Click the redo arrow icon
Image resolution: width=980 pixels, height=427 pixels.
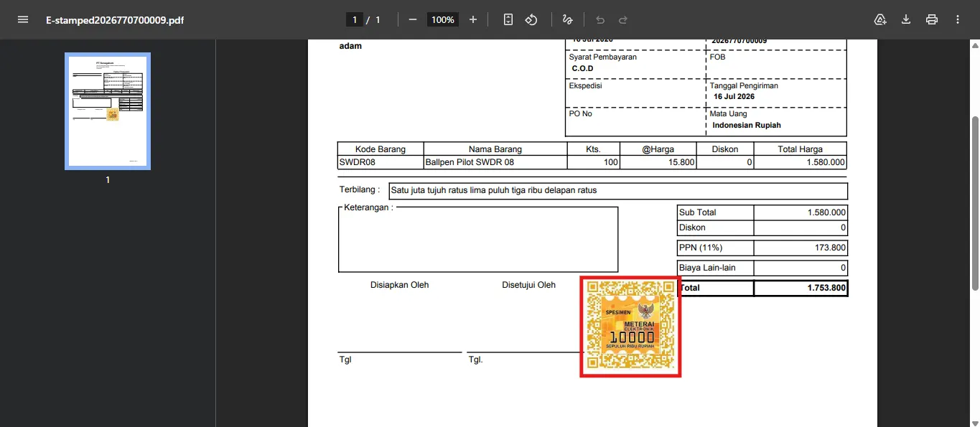623,19
